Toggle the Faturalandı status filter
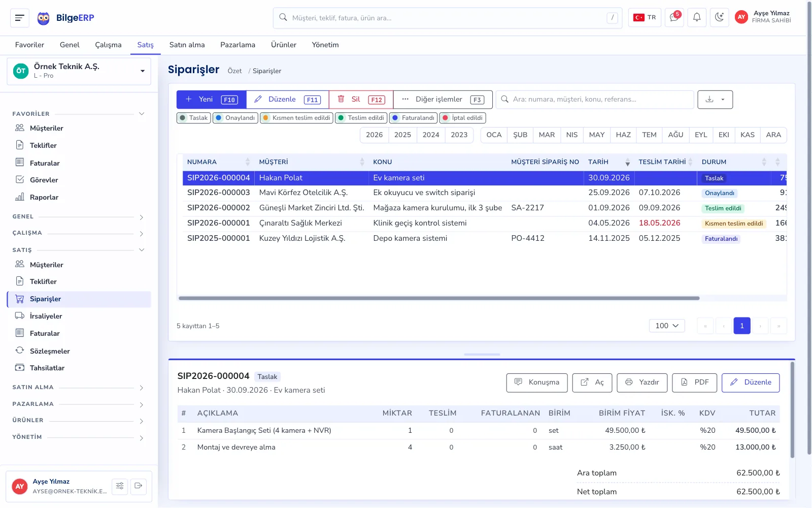Image resolution: width=812 pixels, height=508 pixels. [x=413, y=118]
